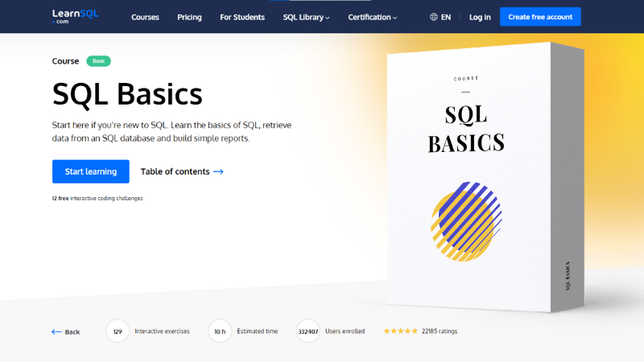Click the 'Interactive exercises' label
Image resolution: width=644 pixels, height=362 pixels.
tap(163, 331)
